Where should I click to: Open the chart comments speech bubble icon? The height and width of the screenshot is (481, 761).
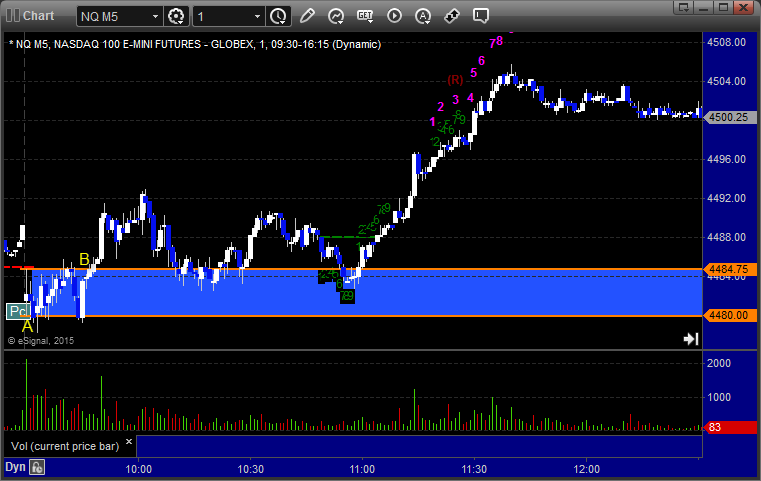(481, 16)
